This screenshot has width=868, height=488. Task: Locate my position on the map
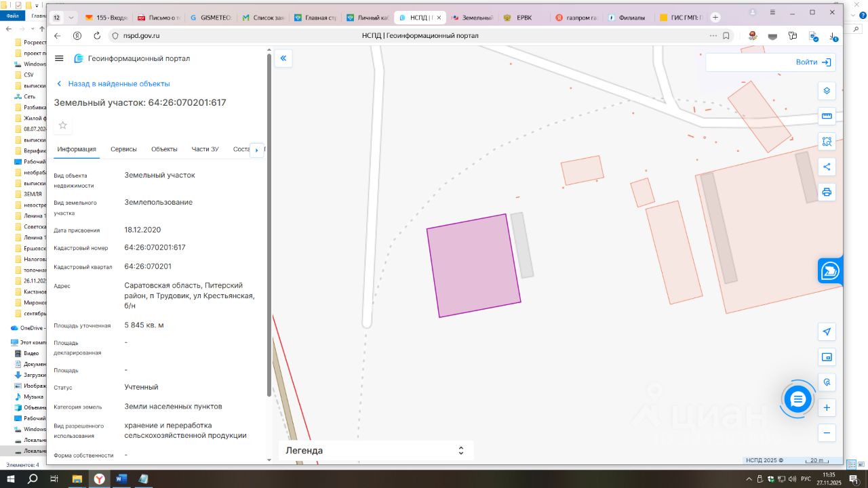tap(827, 331)
